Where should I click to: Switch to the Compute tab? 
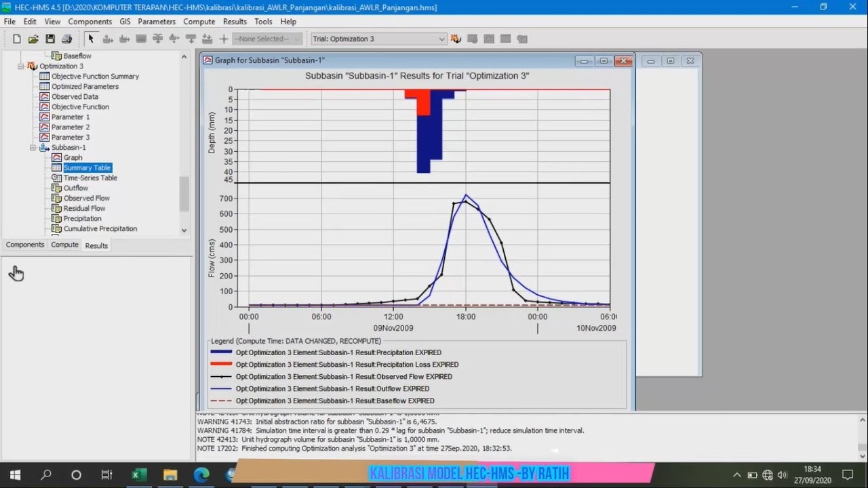(65, 245)
